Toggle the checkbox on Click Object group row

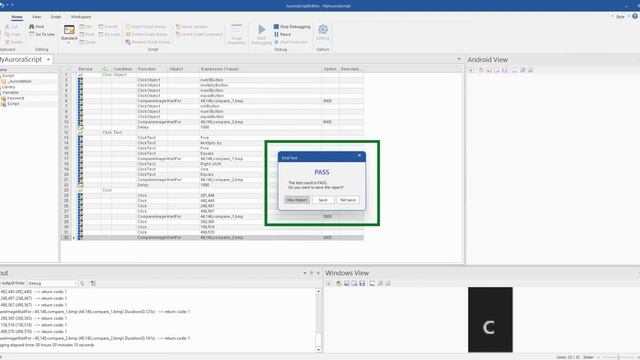pos(80,75)
